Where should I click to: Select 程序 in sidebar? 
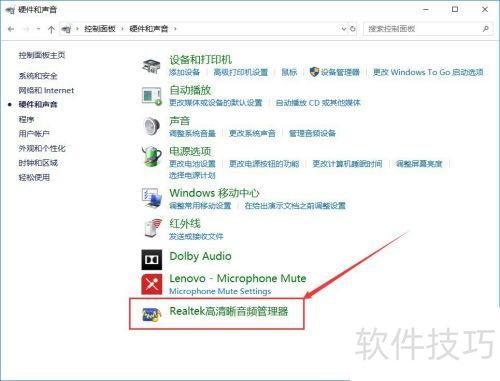[26, 119]
